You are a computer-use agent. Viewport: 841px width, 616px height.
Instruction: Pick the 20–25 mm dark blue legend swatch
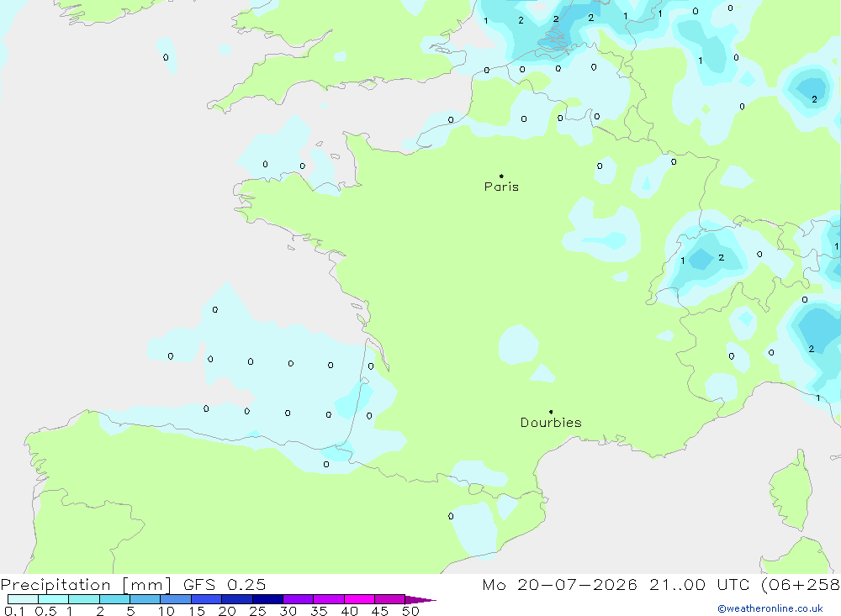237,599
